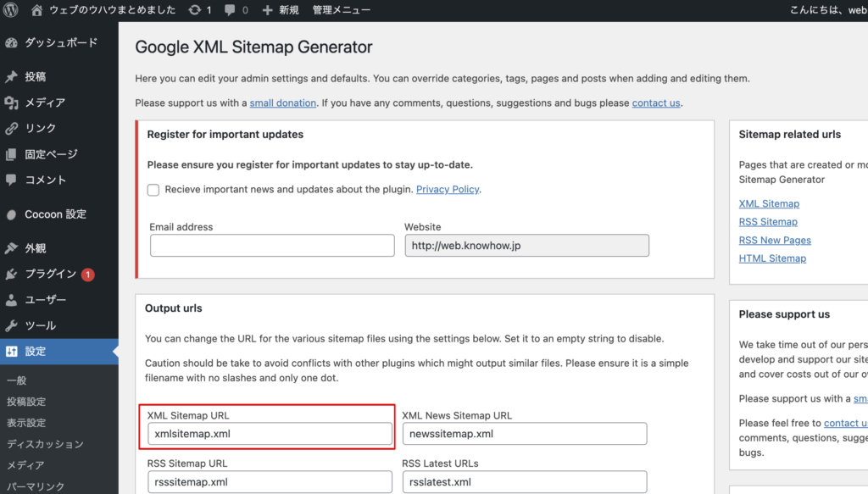Click the Cocoon settings circle icon

11,214
